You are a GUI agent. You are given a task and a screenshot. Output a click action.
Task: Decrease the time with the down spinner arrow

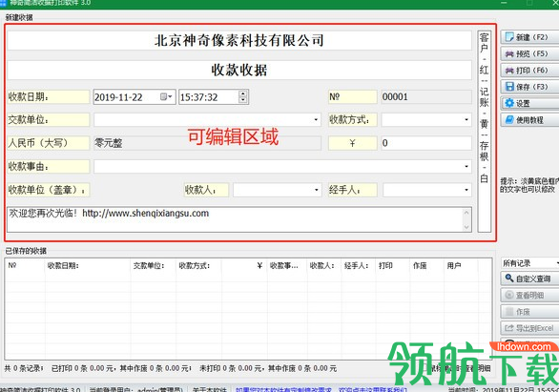pyautogui.click(x=243, y=100)
